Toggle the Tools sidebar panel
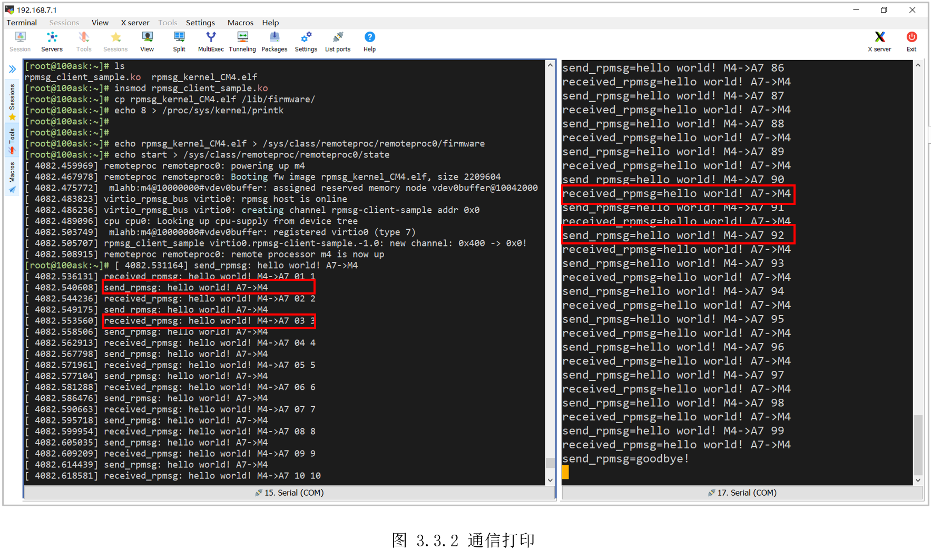This screenshot has width=931, height=560. pos(12,138)
